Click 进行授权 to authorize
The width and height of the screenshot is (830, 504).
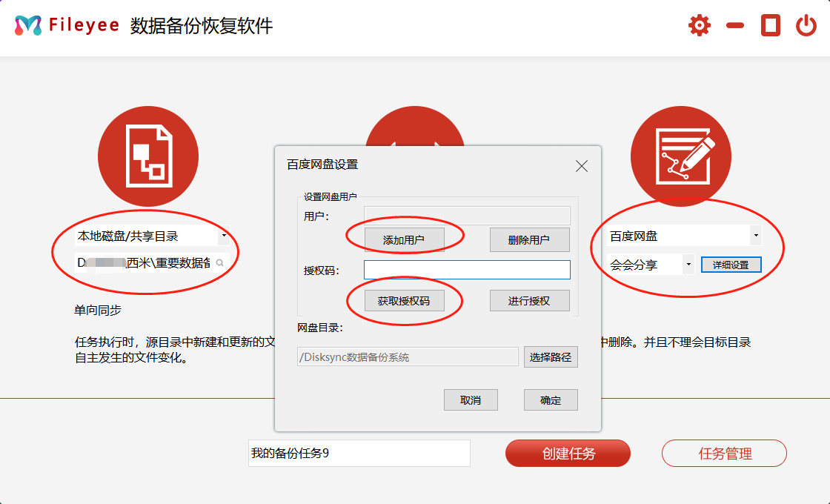529,301
